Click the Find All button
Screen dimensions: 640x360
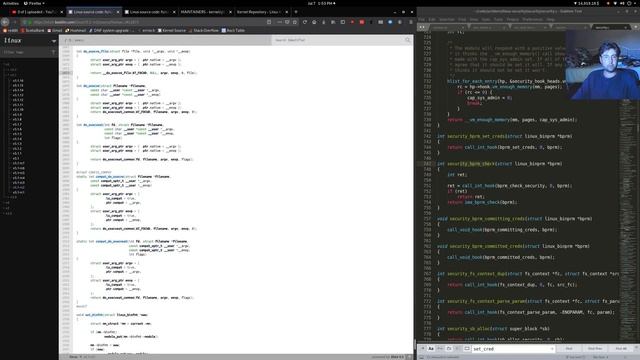(620, 349)
